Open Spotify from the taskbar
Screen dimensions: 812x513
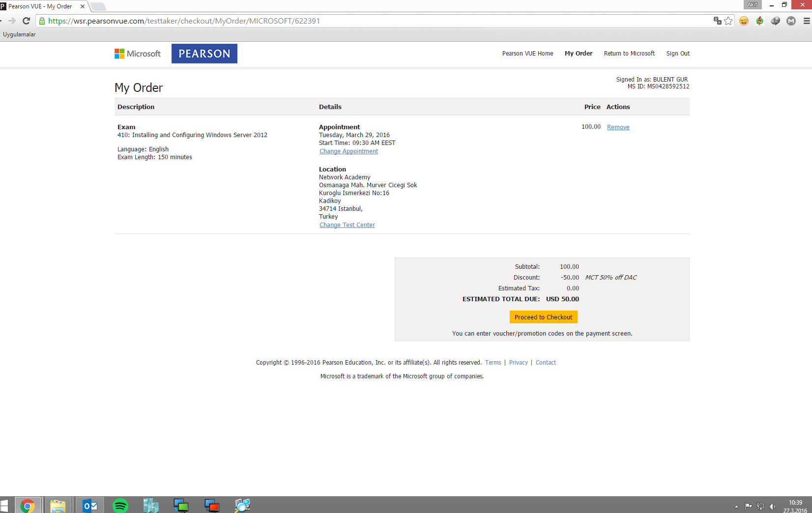pos(120,506)
